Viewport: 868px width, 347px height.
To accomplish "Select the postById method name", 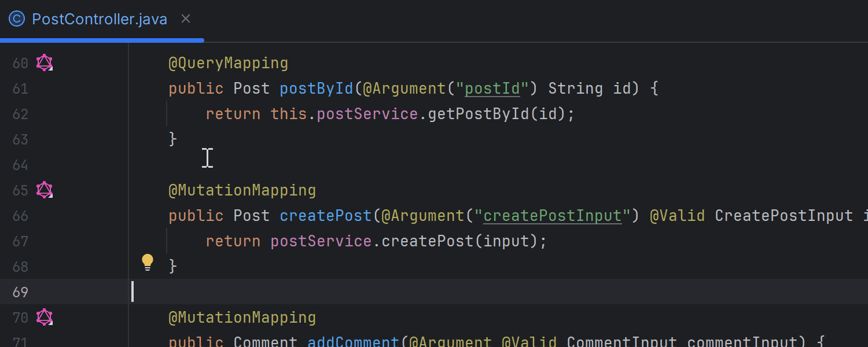I will click(316, 88).
